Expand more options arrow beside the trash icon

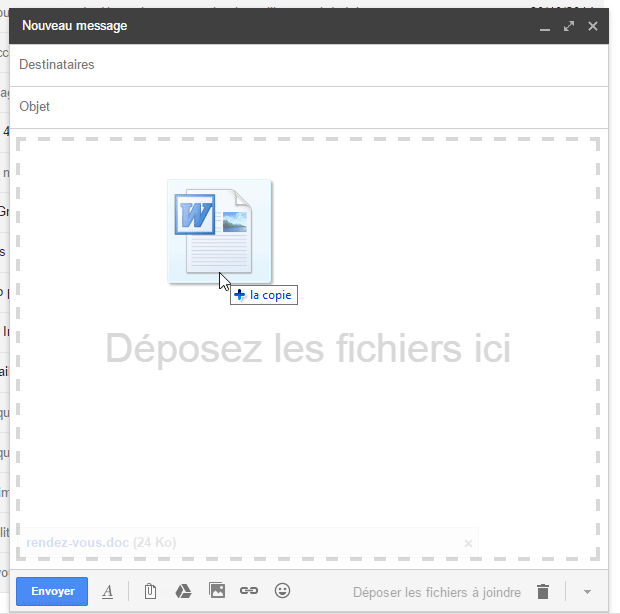(588, 592)
